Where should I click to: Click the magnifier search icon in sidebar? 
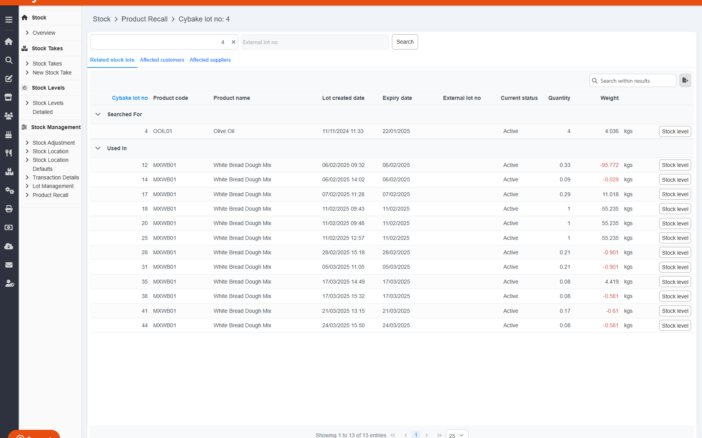[9, 60]
